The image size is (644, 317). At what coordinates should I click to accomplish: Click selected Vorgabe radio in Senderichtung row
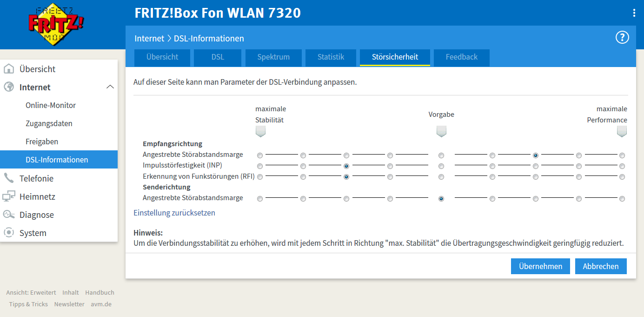(441, 199)
